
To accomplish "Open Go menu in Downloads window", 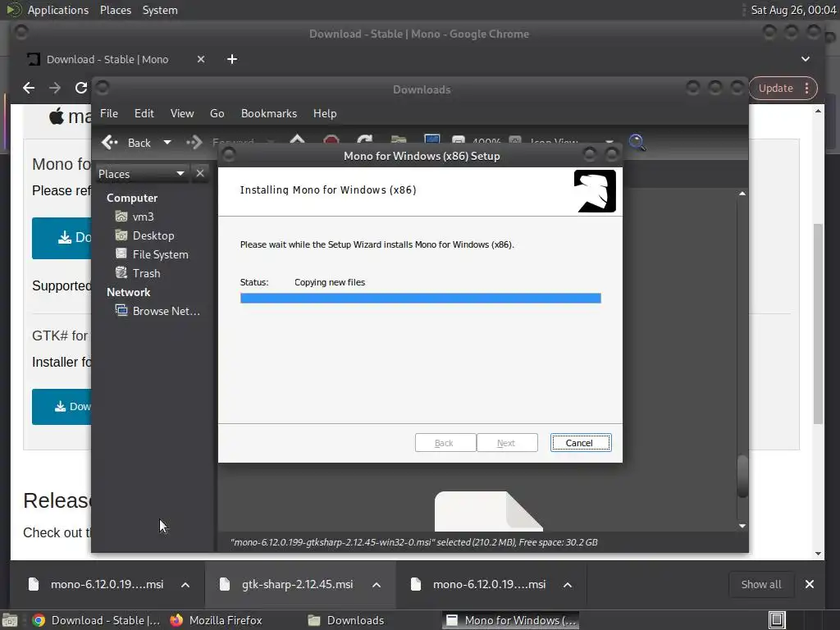I will 217,113.
